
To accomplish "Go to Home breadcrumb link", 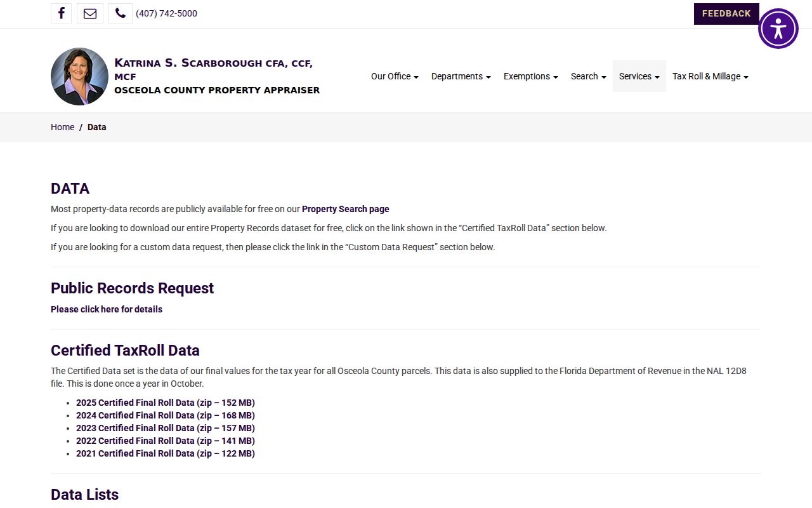I will tap(63, 127).
